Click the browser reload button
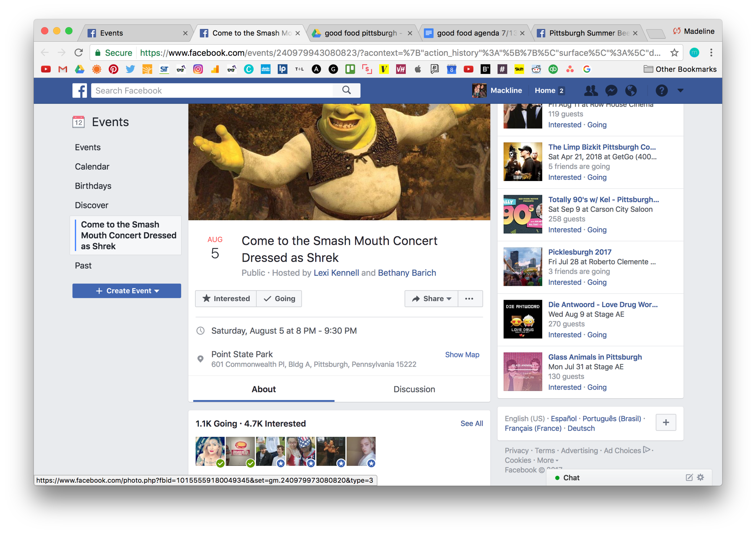 click(x=78, y=53)
